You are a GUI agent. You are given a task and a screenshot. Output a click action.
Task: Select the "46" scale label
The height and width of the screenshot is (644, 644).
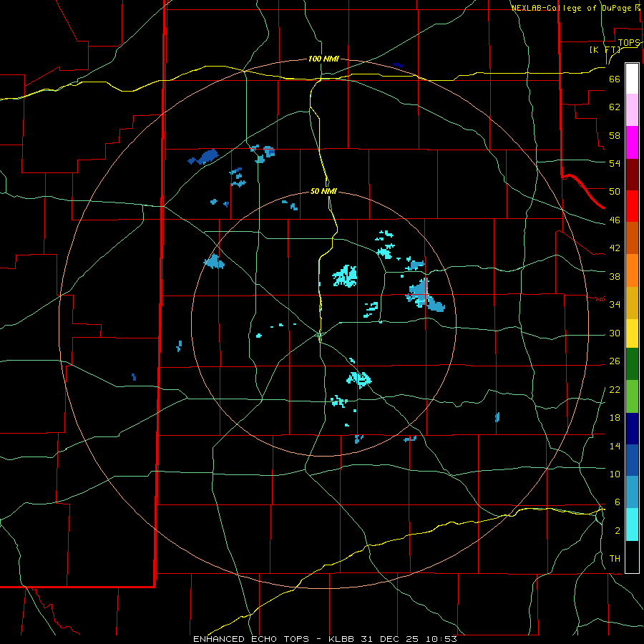tap(615, 220)
